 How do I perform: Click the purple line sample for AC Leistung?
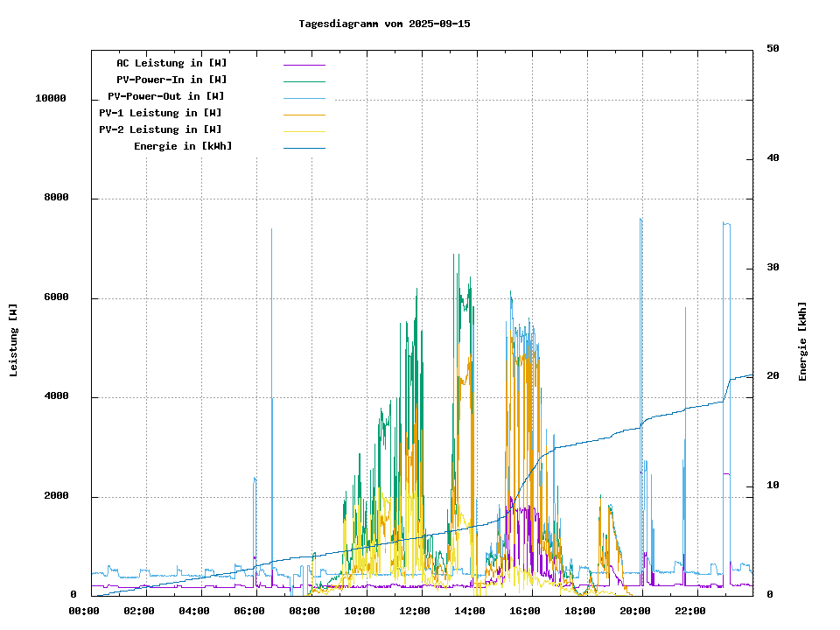(x=304, y=65)
